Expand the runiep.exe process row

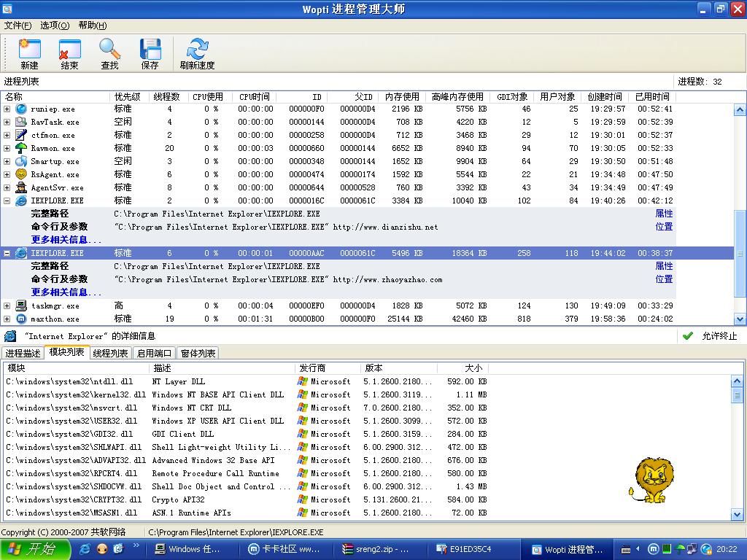[x=7, y=109]
